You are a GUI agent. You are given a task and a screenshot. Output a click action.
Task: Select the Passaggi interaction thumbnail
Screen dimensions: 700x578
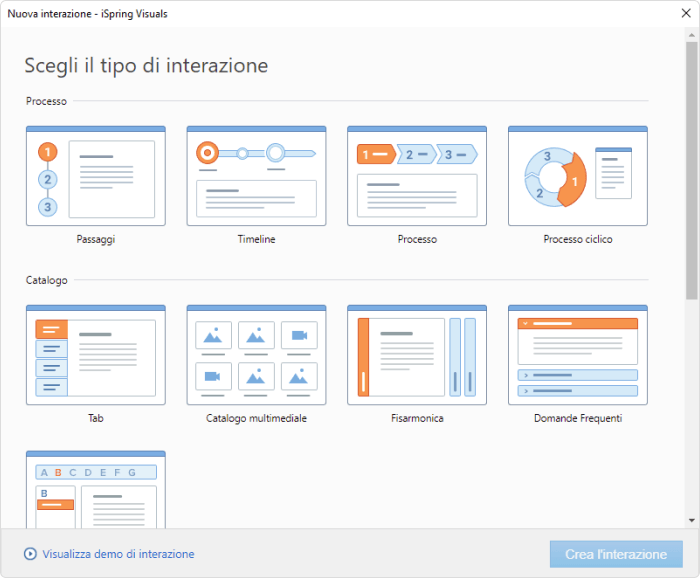pyautogui.click(x=96, y=176)
